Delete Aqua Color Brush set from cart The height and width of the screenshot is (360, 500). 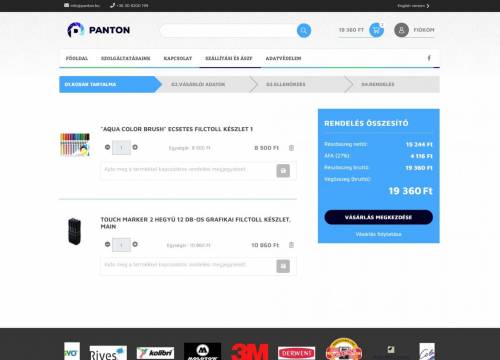(291, 148)
